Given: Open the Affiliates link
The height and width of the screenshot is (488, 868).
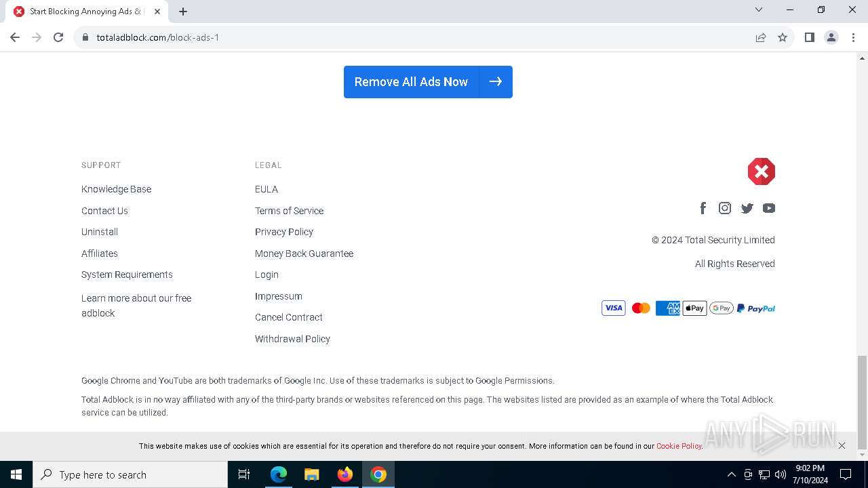Looking at the screenshot, I should (100, 253).
